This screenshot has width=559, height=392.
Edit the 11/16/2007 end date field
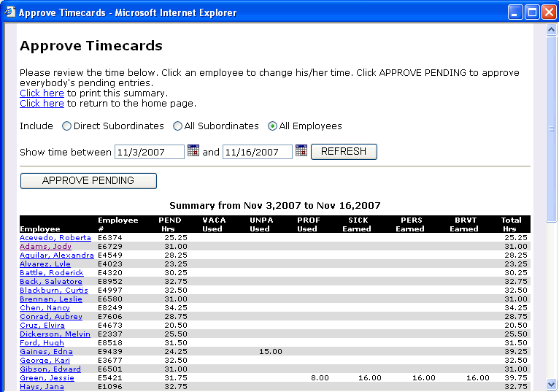pyautogui.click(x=257, y=152)
